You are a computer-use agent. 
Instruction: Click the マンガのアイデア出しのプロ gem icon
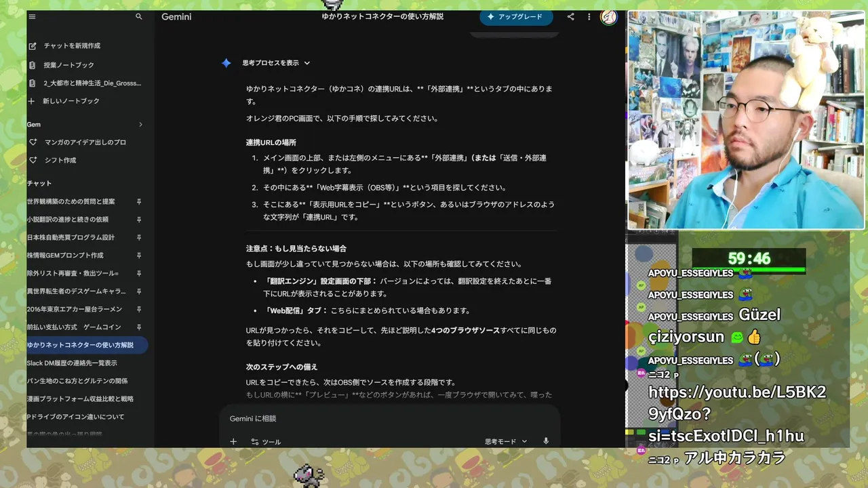click(x=32, y=142)
